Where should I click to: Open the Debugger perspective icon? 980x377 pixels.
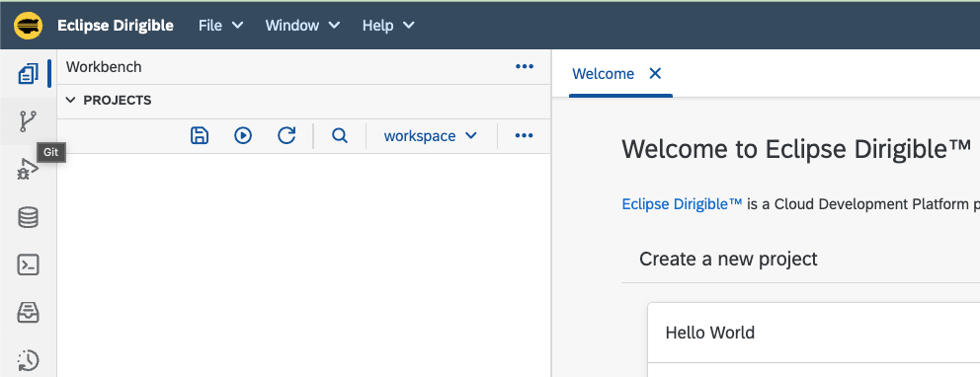click(x=28, y=169)
